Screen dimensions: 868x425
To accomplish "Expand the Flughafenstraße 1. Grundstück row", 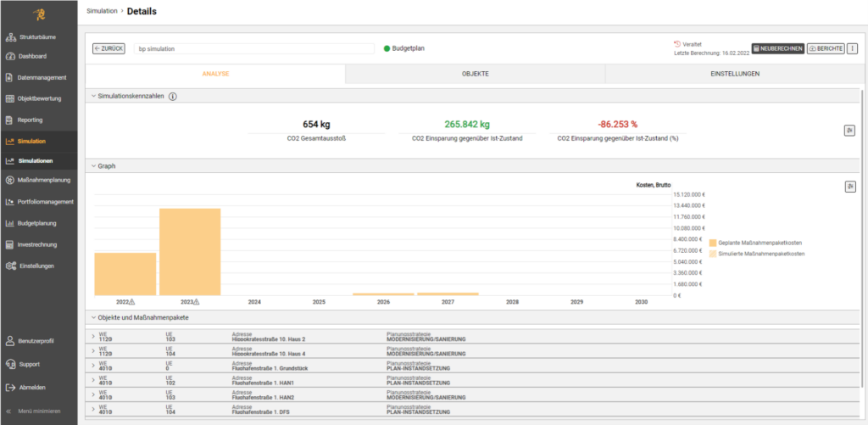I will point(92,364).
